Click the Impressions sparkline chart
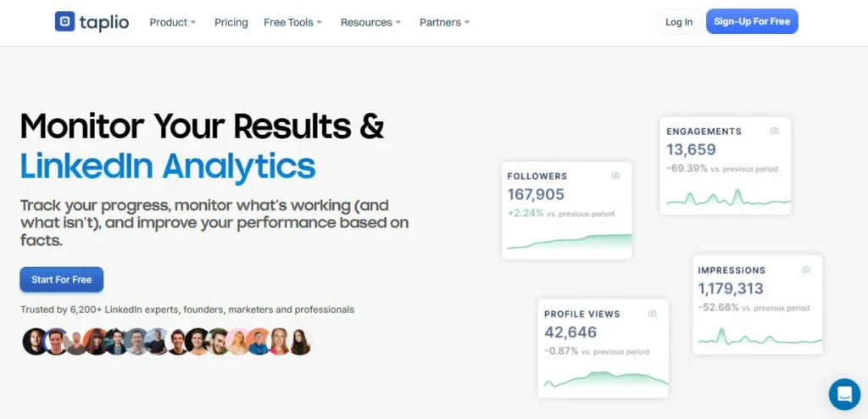Screen dimensions: 868x419 pyautogui.click(x=759, y=338)
